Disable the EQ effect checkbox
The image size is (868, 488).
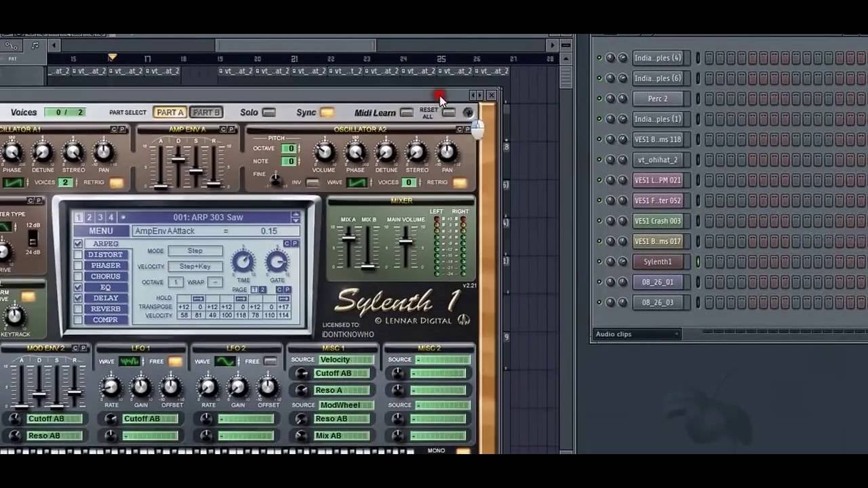click(x=78, y=287)
